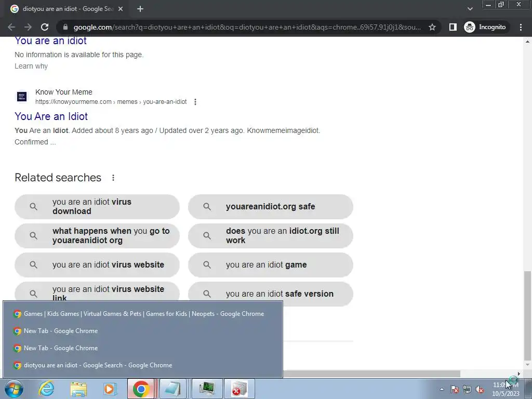Click the browser back arrow
The width and height of the screenshot is (532, 399).
coord(11,27)
